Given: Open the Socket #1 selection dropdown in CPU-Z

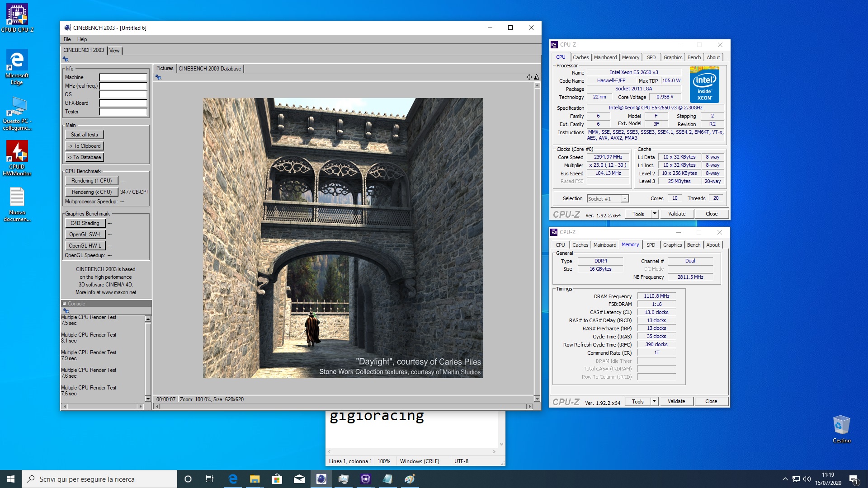Looking at the screenshot, I should pos(608,199).
